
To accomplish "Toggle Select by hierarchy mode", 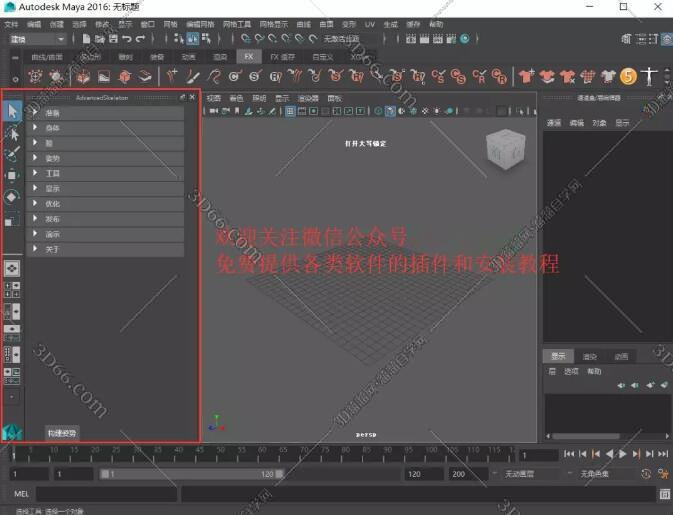I will pyautogui.click(x=179, y=39).
